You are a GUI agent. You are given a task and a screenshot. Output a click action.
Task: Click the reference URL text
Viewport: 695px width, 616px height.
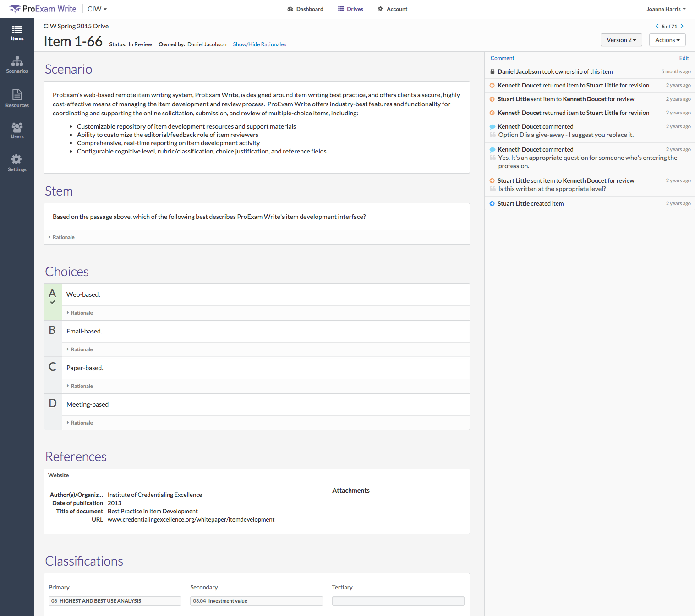point(191,519)
